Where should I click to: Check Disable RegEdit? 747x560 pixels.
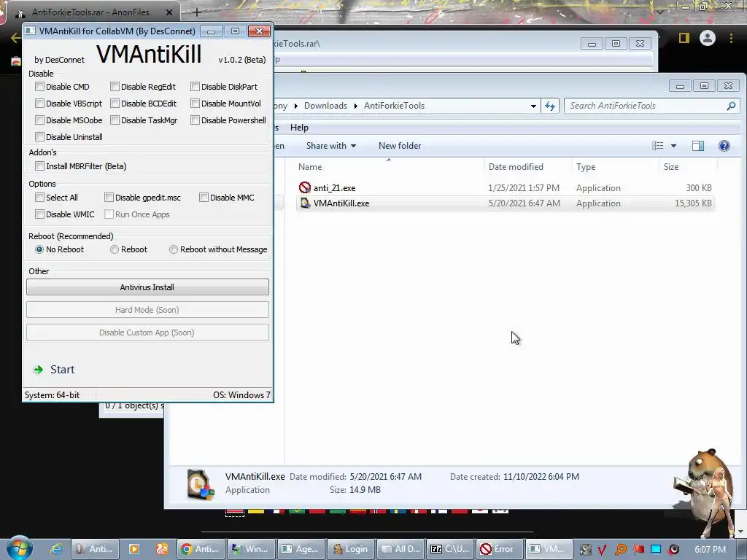point(115,87)
